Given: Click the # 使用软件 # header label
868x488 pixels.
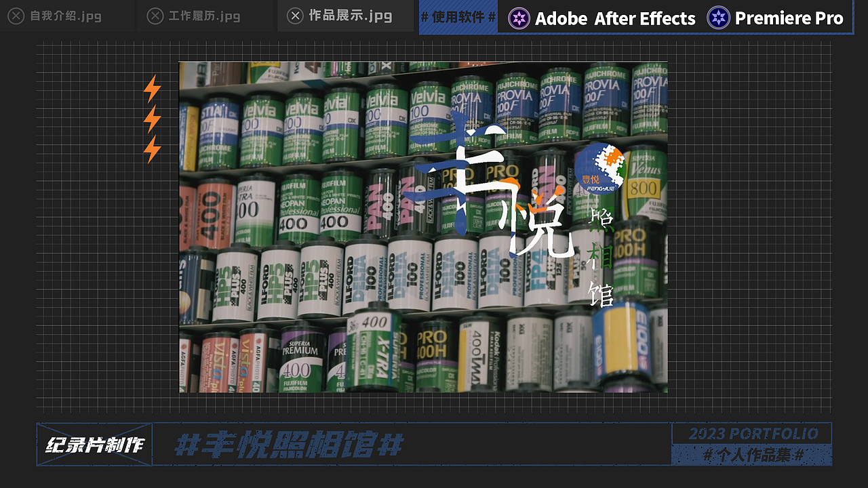Looking at the screenshot, I should pos(458,18).
